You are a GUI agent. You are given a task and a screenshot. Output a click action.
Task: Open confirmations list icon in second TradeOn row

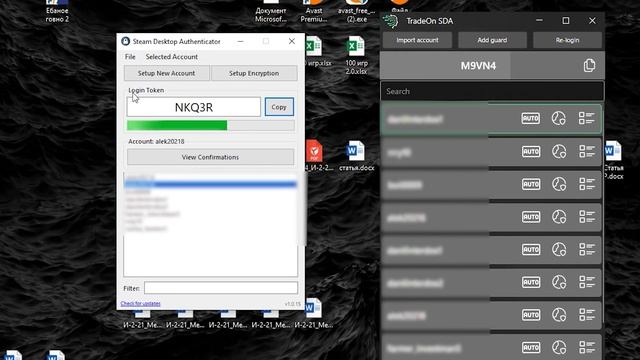587,151
